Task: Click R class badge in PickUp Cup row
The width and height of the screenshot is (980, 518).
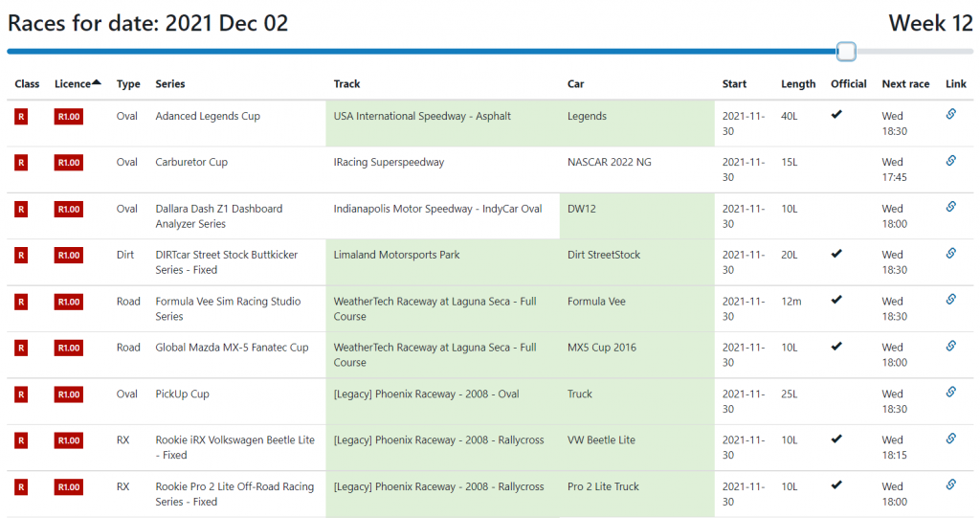Action: (x=21, y=394)
